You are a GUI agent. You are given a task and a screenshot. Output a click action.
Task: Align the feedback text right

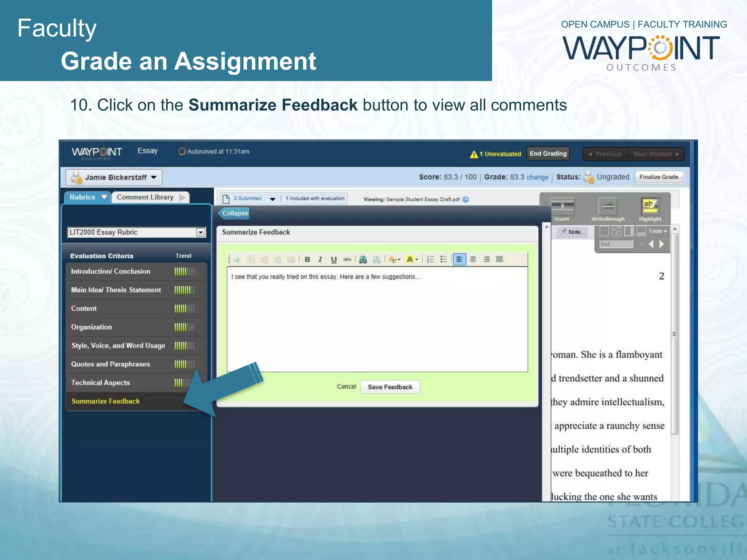(486, 259)
